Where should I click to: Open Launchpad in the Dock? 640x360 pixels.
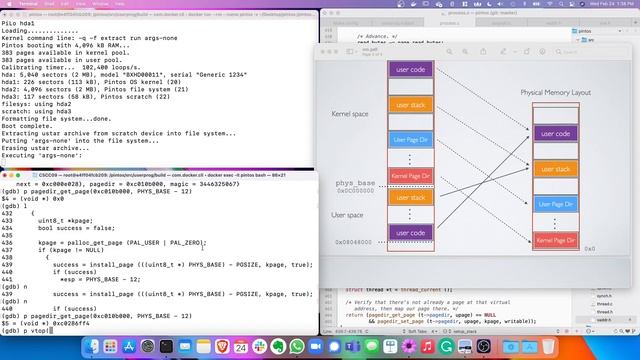(110, 347)
